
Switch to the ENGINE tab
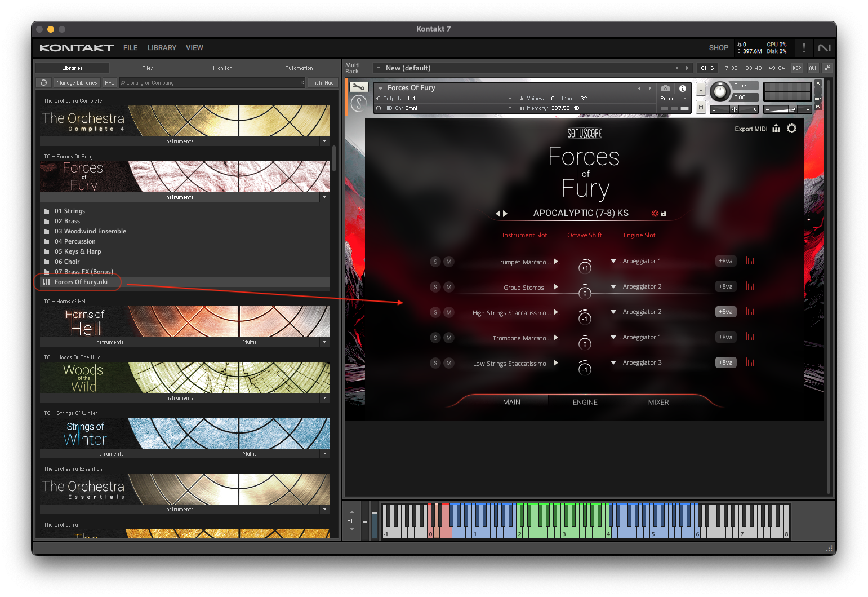[585, 402]
